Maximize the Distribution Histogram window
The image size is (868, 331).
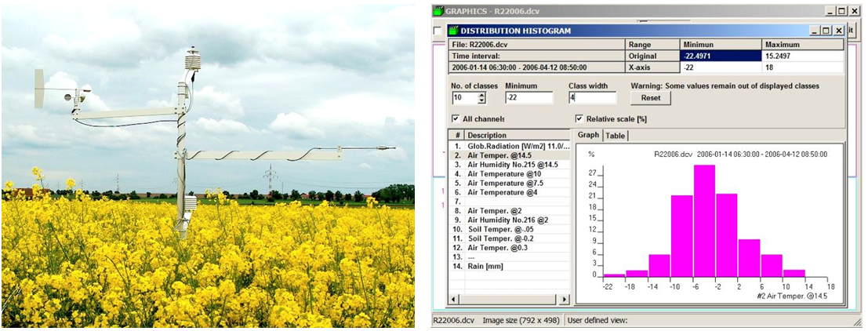click(x=826, y=31)
